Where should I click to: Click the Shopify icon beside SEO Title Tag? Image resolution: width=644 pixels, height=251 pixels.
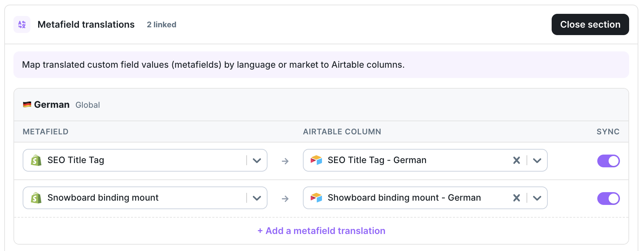(x=36, y=160)
